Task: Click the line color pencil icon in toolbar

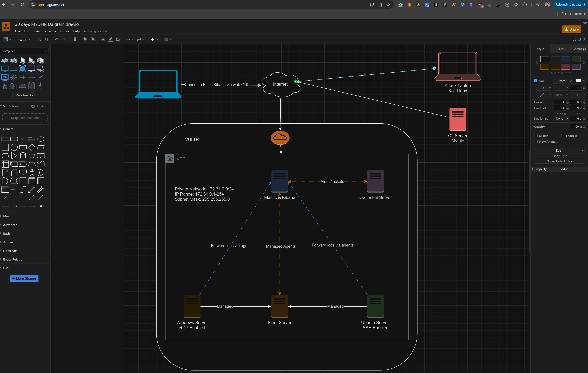Action: 110,39
